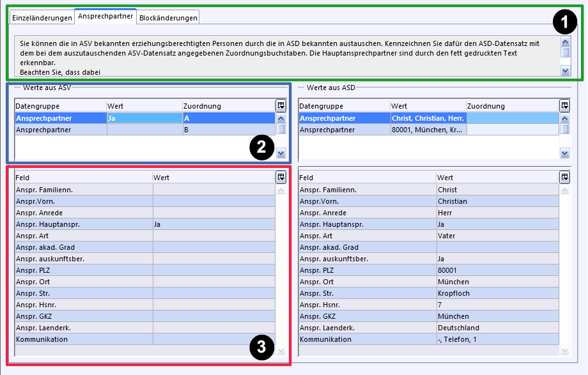The width and height of the screenshot is (588, 375).
Task: Click scroll-down arrow in Werte aus ASV list
Action: (x=281, y=153)
